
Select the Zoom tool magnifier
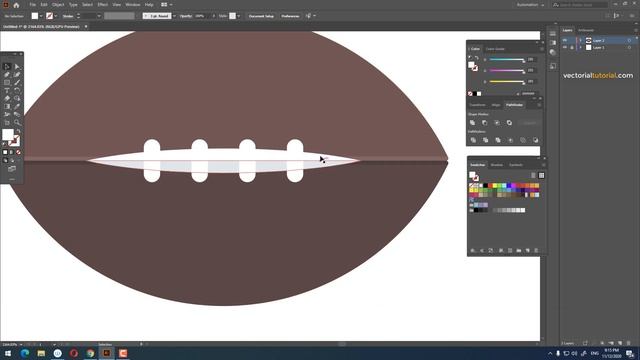(x=17, y=122)
